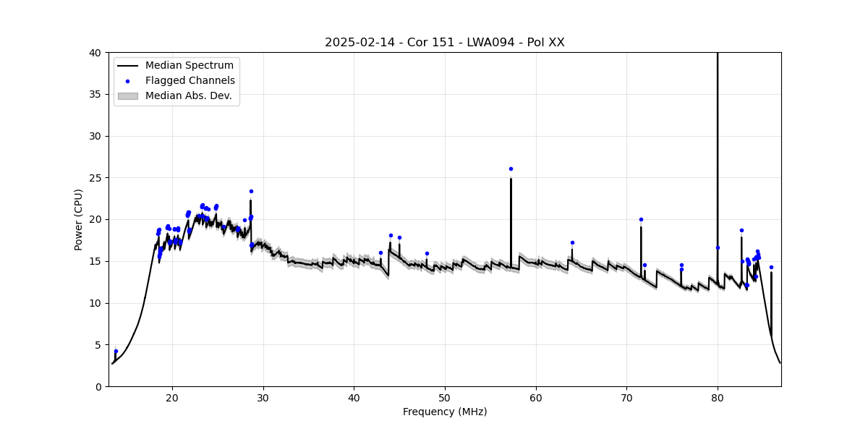Click the blue dot marker in the legend

127,81
